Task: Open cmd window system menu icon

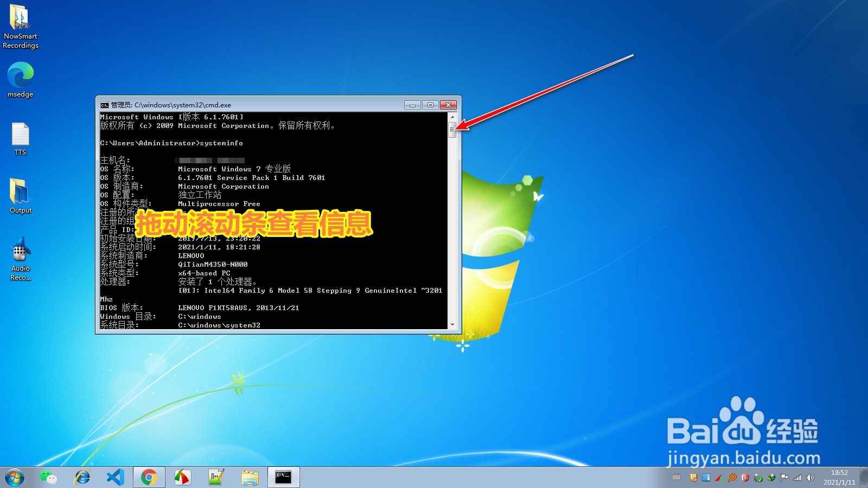Action: pos(104,105)
